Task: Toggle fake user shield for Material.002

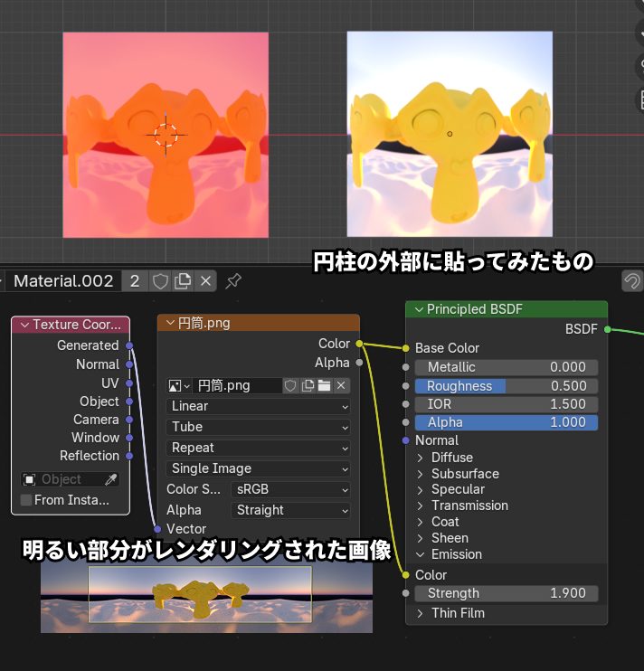Action: [160, 281]
